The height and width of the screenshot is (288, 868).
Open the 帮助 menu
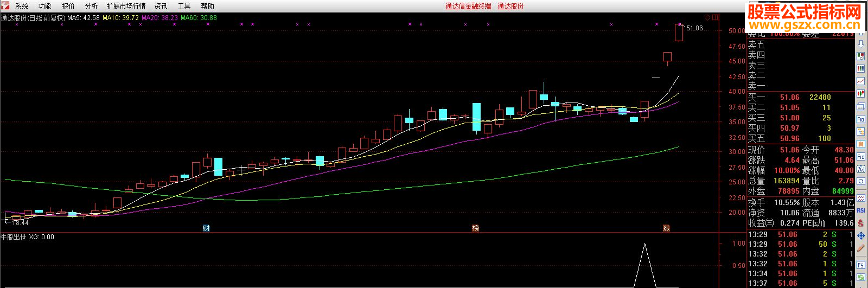tap(208, 6)
